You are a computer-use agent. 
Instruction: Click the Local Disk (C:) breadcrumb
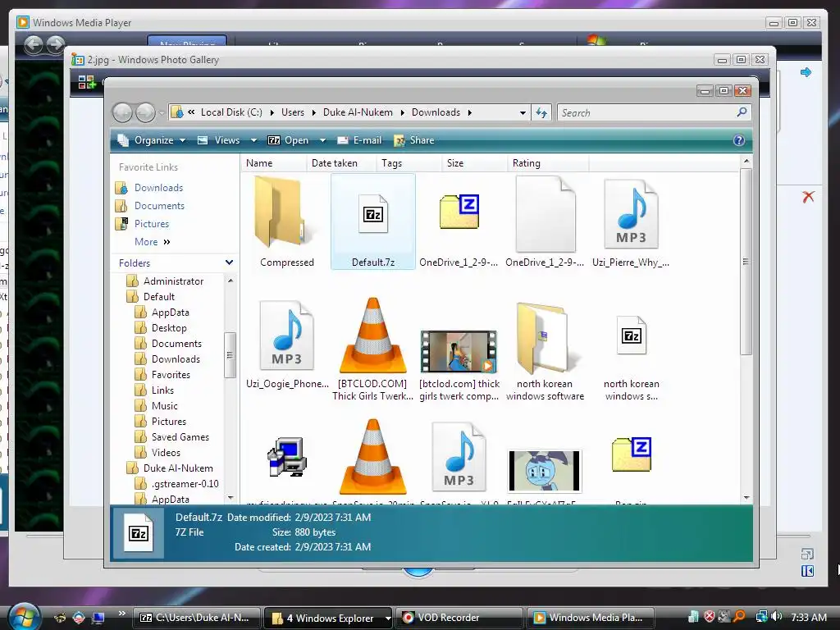pyautogui.click(x=231, y=112)
